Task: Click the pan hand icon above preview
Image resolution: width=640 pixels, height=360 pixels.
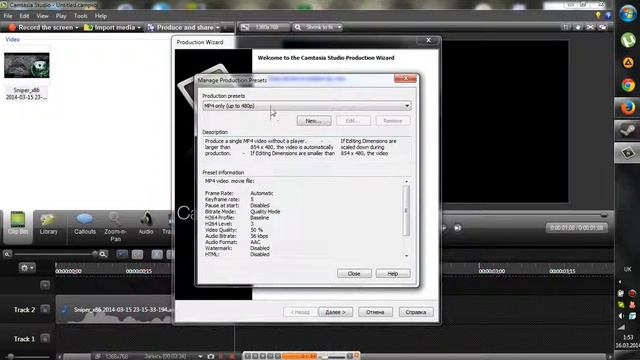Action: coord(578,27)
